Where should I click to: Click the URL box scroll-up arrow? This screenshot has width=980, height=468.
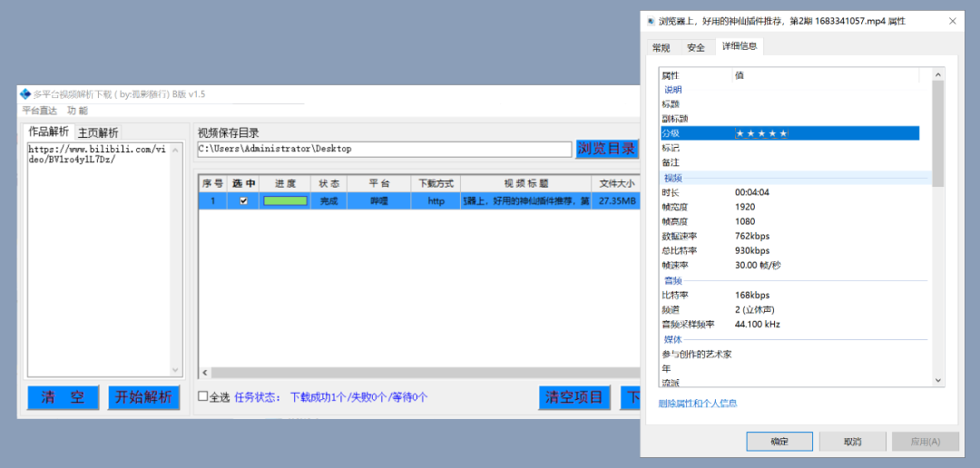pyautogui.click(x=175, y=150)
